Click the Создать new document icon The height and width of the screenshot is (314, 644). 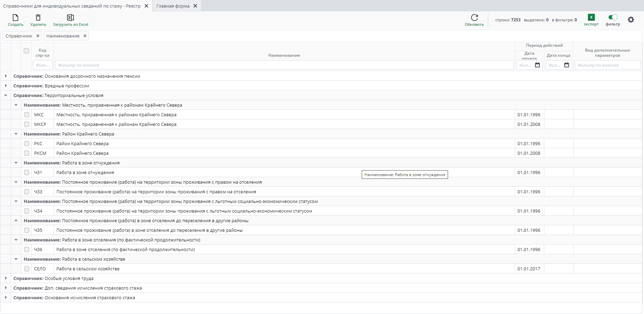15,18
